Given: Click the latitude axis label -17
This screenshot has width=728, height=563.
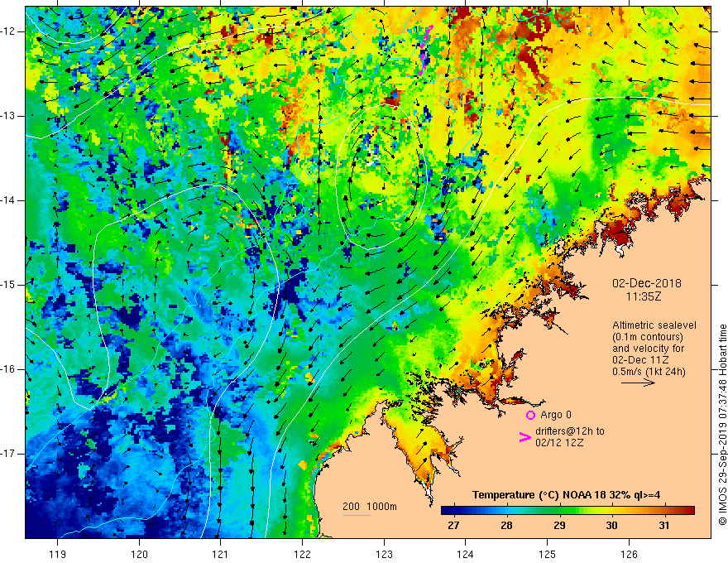Looking at the screenshot, I should 9,454.
